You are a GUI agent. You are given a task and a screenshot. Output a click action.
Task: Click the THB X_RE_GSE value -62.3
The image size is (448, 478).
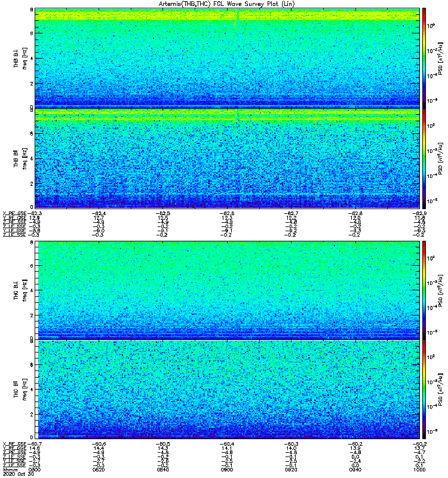point(34,213)
